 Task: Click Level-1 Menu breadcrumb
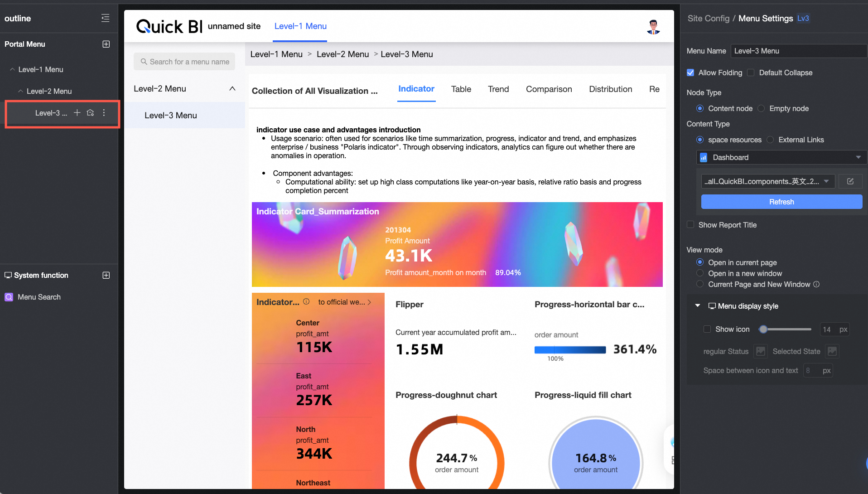point(276,54)
